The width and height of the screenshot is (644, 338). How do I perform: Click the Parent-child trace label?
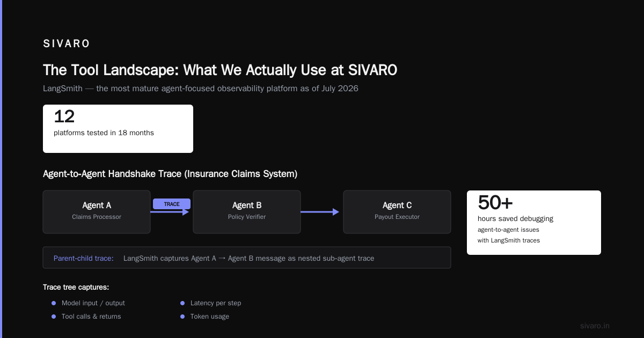pos(84,258)
